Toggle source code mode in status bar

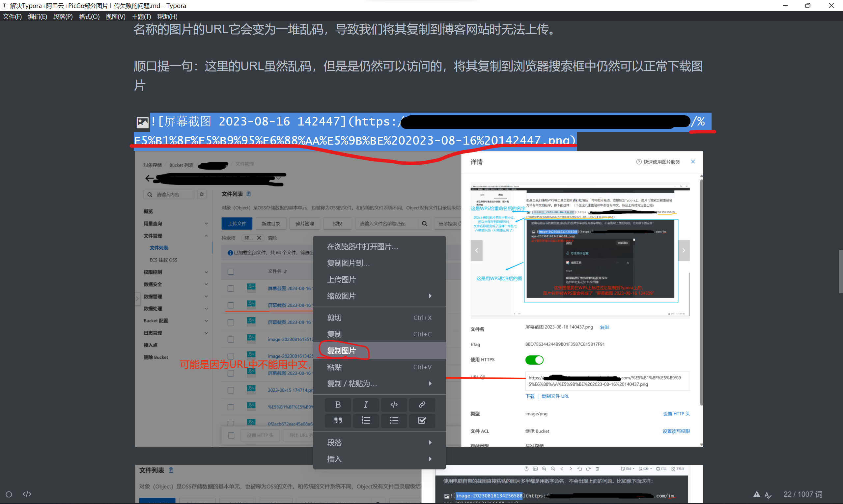27,494
